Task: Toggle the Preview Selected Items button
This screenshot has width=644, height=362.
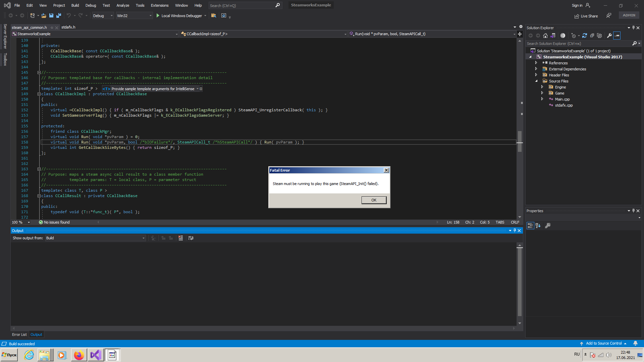Action: click(x=617, y=36)
